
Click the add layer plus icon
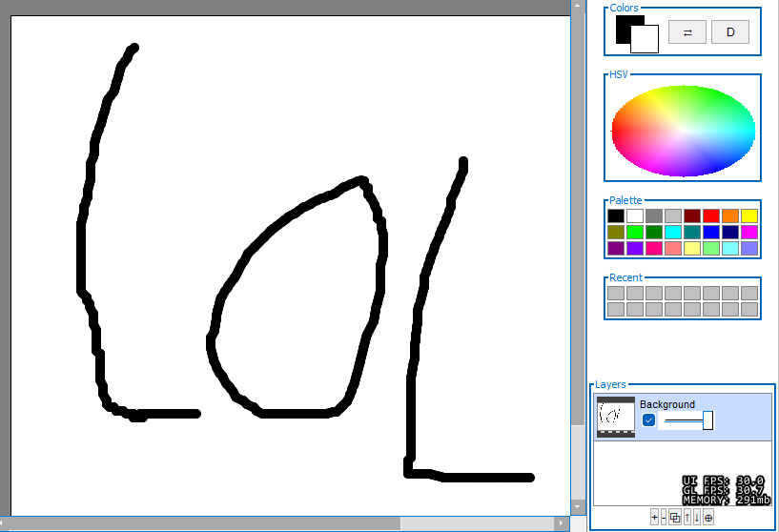point(654,517)
